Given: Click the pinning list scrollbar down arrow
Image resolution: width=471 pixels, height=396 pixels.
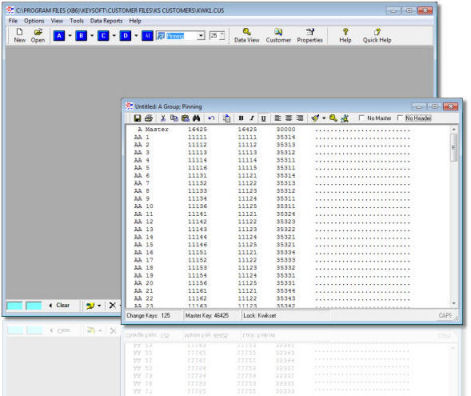Looking at the screenshot, I should point(454,303).
